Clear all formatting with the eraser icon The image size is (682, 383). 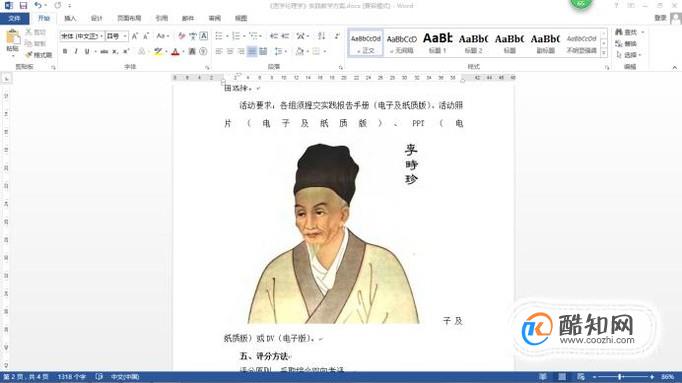tap(181, 36)
